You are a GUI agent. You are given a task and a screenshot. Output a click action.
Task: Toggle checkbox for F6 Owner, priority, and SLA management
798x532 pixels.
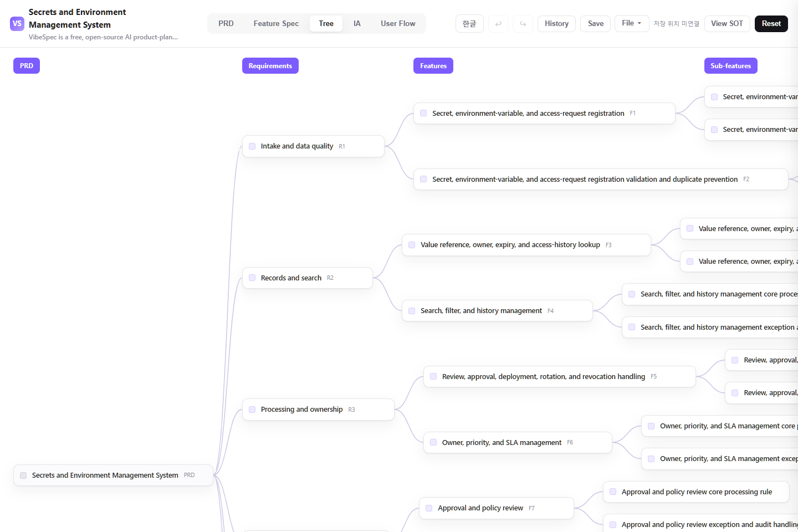click(433, 443)
